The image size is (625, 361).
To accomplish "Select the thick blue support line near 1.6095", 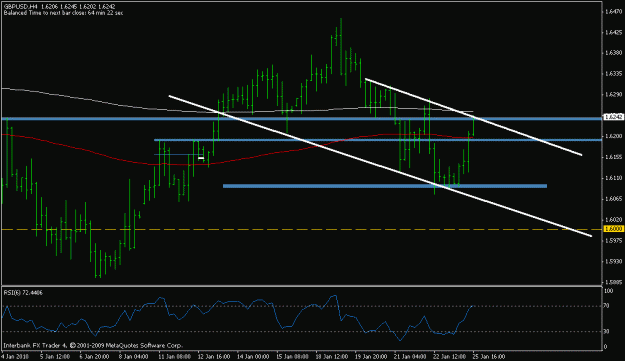I will tap(385, 186).
